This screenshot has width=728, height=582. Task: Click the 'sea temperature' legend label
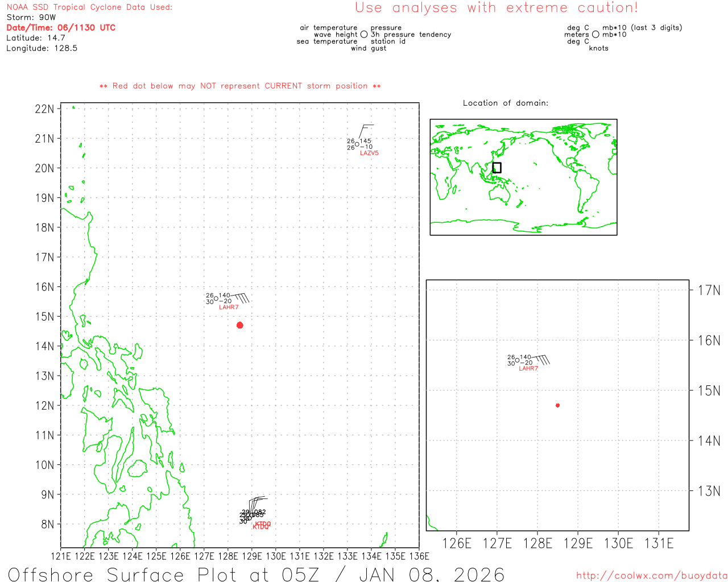pos(327,41)
